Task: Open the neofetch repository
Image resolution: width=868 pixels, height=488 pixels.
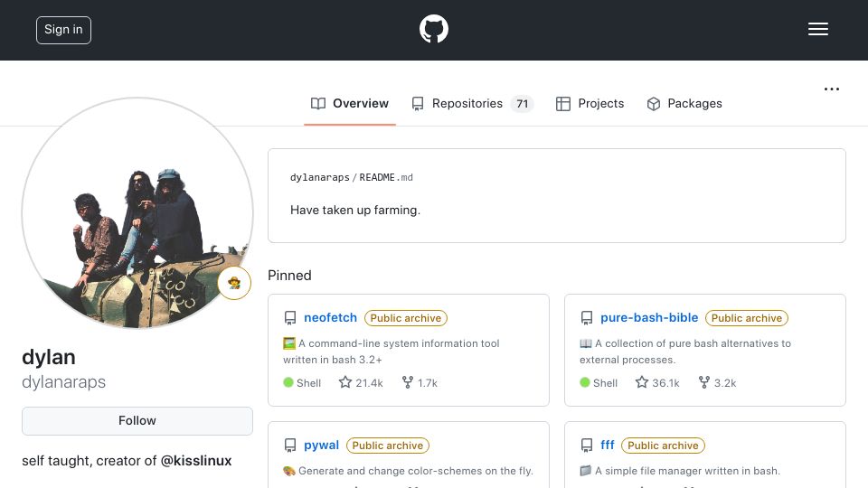Action: click(331, 317)
